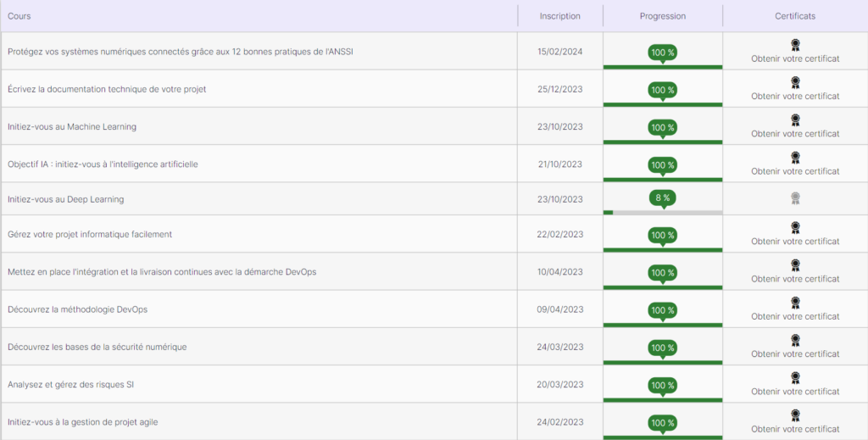Screen dimensions: 868x440
Task: Get certificate for intégration et livraison continues course
Action: [x=795, y=279]
